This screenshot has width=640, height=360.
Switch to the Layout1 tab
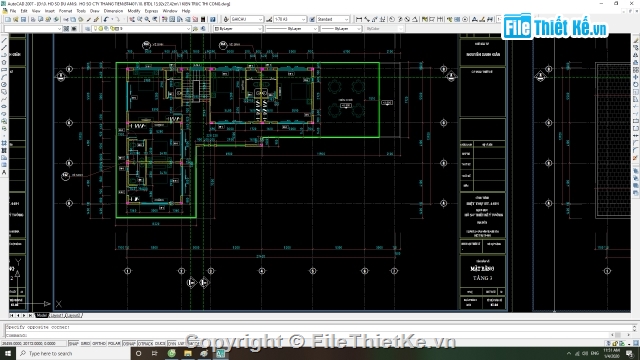[57, 316]
